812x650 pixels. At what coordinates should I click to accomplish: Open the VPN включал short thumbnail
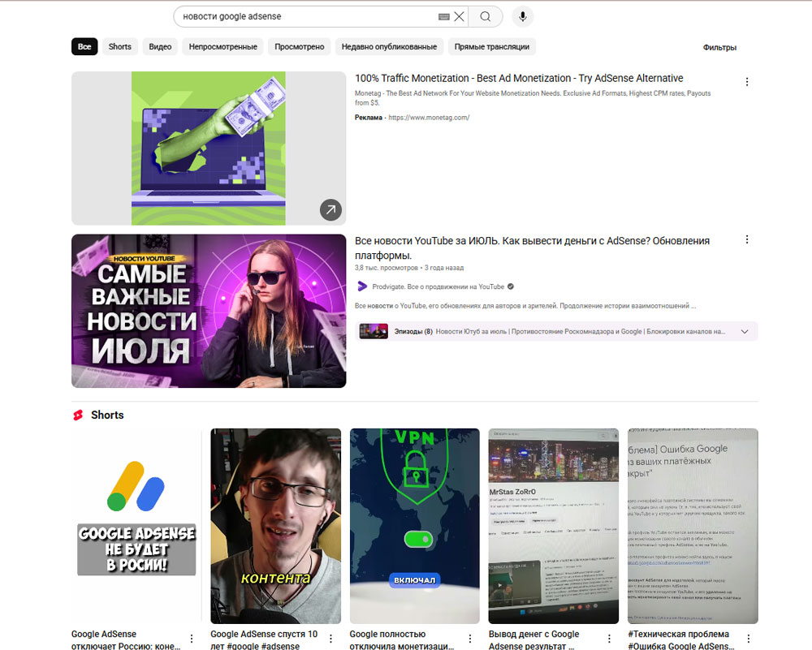coord(415,526)
